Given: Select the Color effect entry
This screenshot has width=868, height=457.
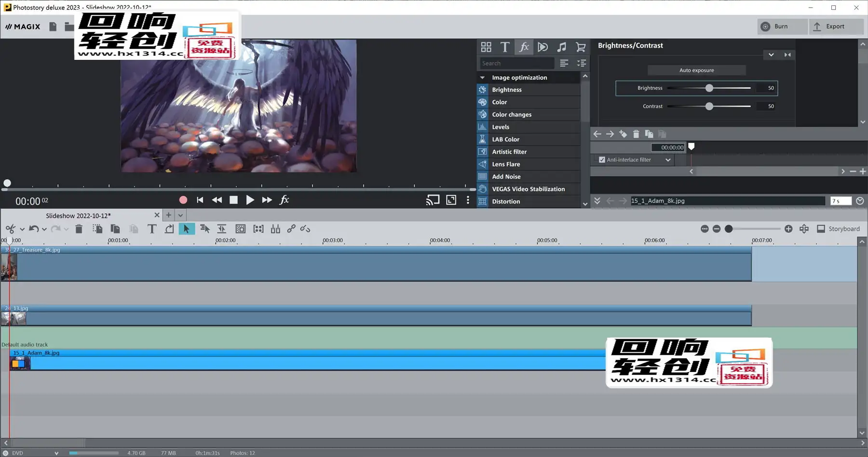Looking at the screenshot, I should point(529,102).
